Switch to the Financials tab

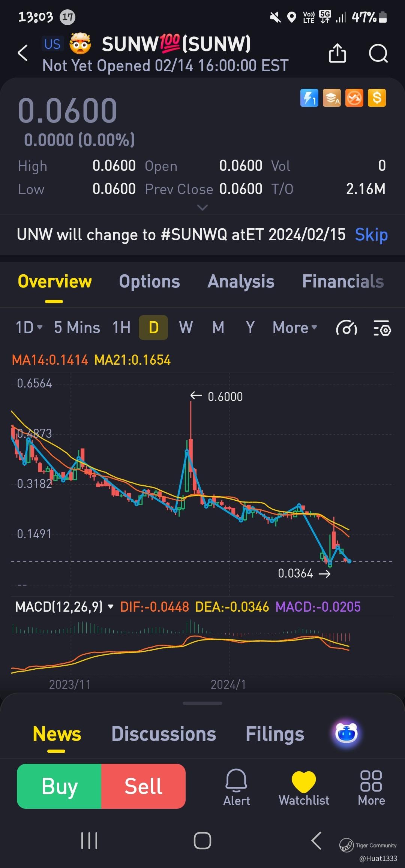click(x=343, y=281)
